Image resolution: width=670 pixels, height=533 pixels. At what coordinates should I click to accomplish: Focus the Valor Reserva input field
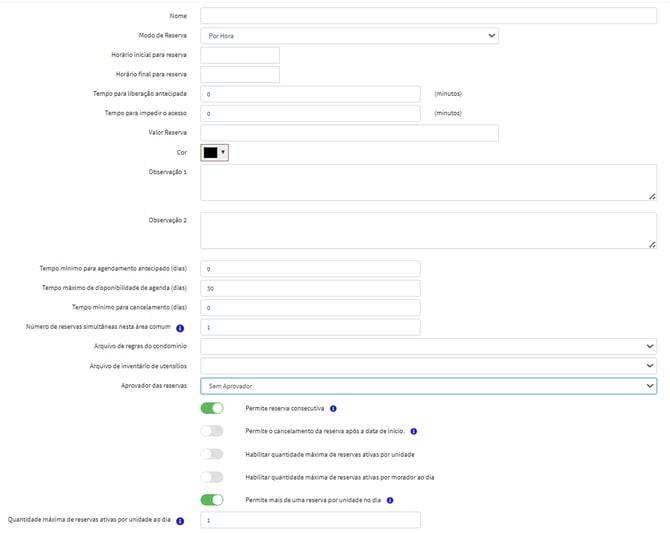pos(349,133)
